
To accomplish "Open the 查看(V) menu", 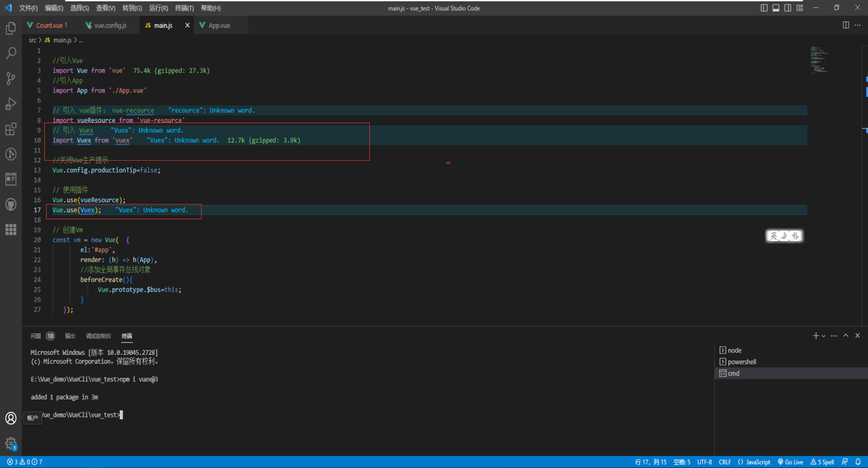I will [x=105, y=8].
